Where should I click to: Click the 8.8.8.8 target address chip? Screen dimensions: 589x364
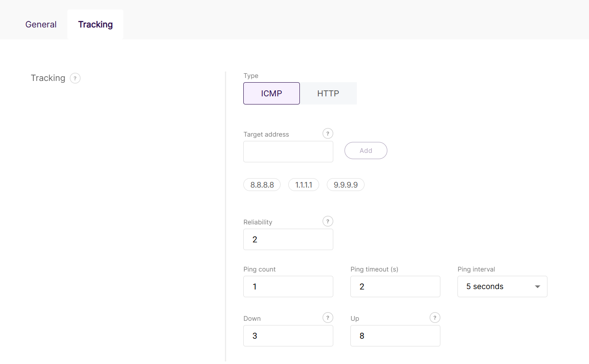(x=262, y=185)
